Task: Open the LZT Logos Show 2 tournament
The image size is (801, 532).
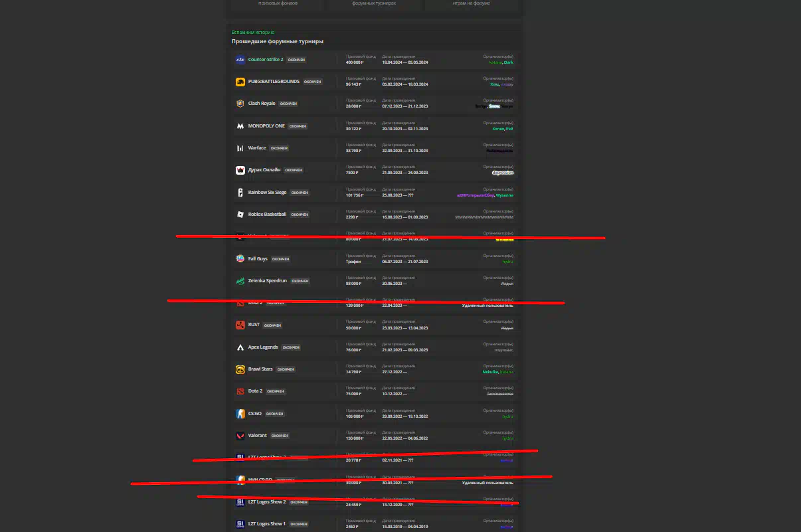Action: (267, 502)
